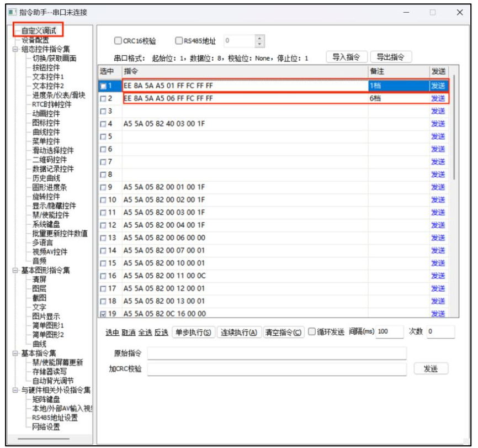This screenshot has width=478, height=448.
Task: Click the RS485 address value field
Action: (x=240, y=41)
